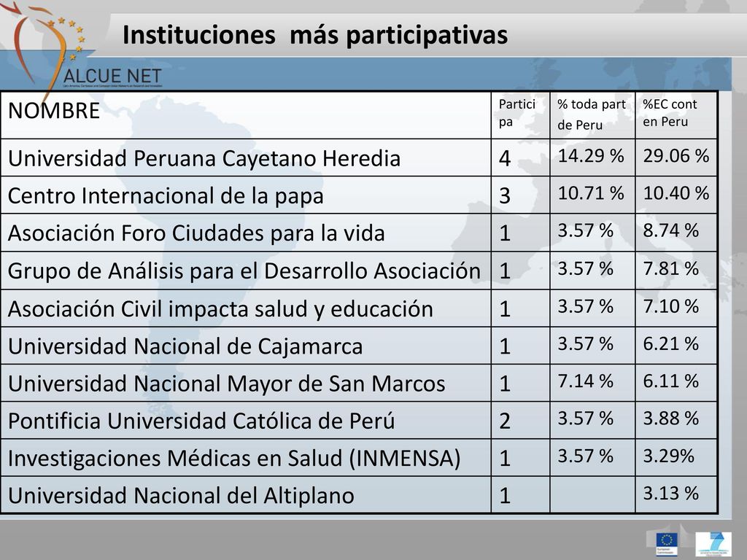
Task: Click the '% toda part de Peru' header
Action: pyautogui.click(x=592, y=114)
